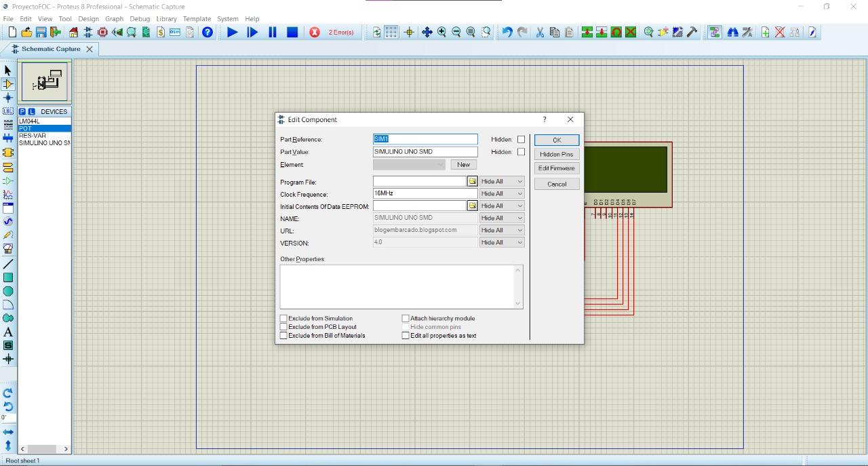
Task: Select the 2D box drawing tool
Action: coord(8,277)
